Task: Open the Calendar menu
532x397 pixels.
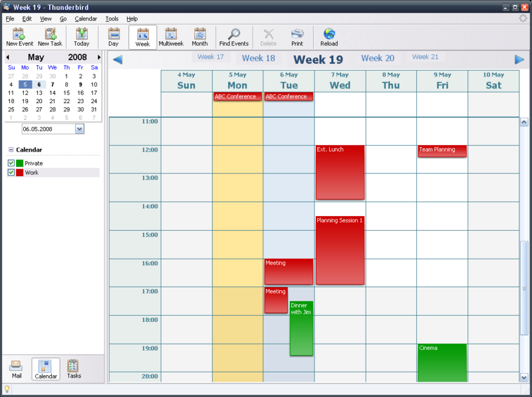Action: click(86, 19)
